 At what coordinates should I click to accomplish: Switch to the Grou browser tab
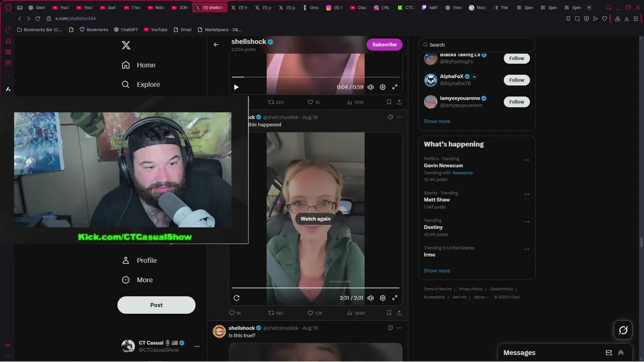click(x=310, y=8)
